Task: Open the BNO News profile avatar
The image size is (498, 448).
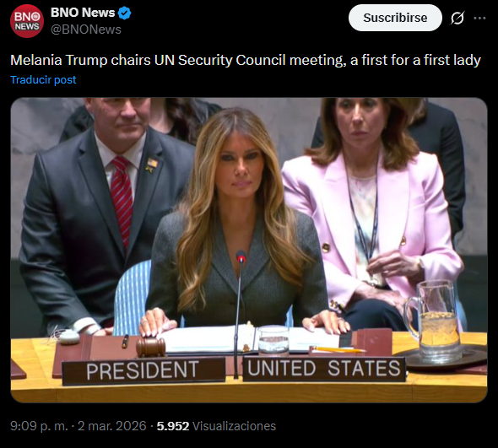Action: click(27, 21)
